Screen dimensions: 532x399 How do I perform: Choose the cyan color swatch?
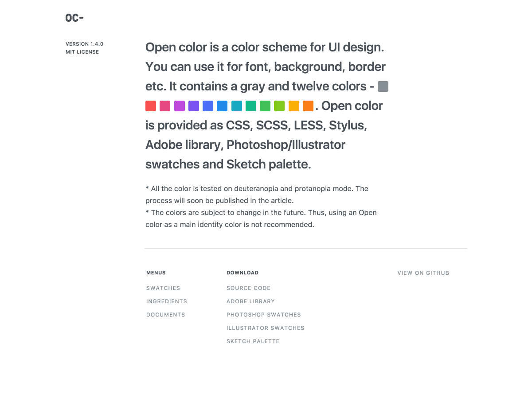[x=237, y=106]
